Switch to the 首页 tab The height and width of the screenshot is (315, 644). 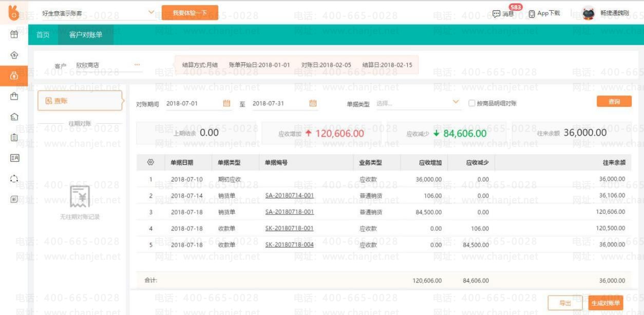click(43, 35)
